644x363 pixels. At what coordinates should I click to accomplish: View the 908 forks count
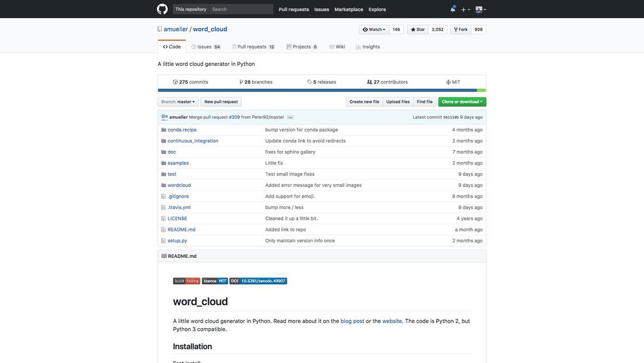pos(479,30)
